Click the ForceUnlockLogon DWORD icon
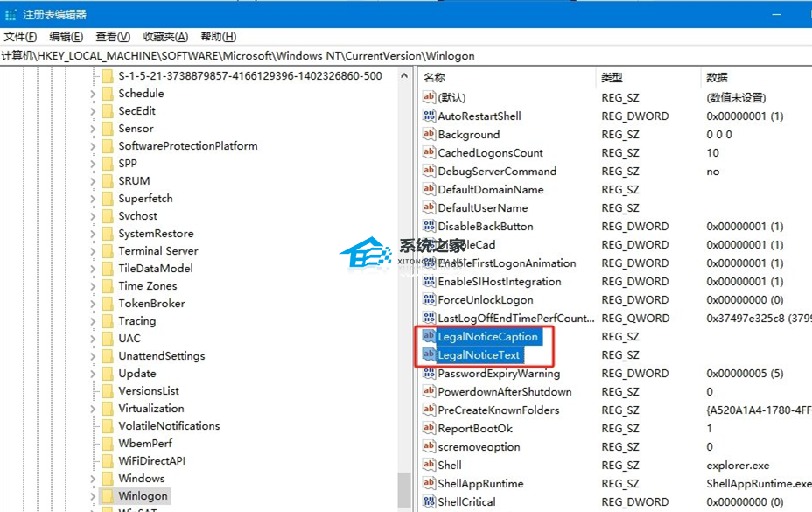The height and width of the screenshot is (512, 812). pos(429,299)
